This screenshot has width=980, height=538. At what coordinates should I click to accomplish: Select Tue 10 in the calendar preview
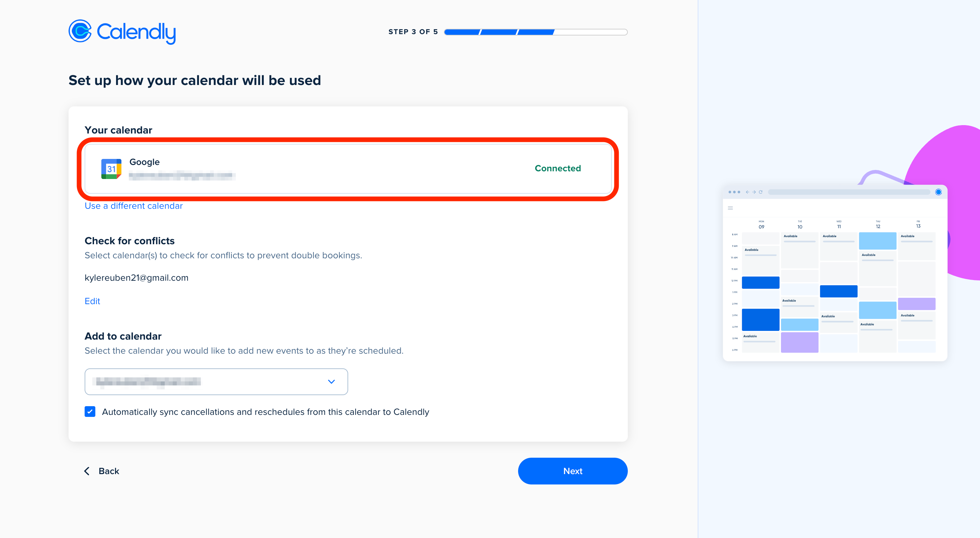(x=800, y=225)
